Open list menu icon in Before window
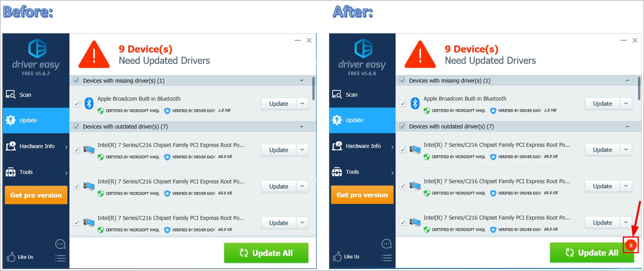Image resolution: width=644 pixels, height=271 pixels. tap(60, 258)
